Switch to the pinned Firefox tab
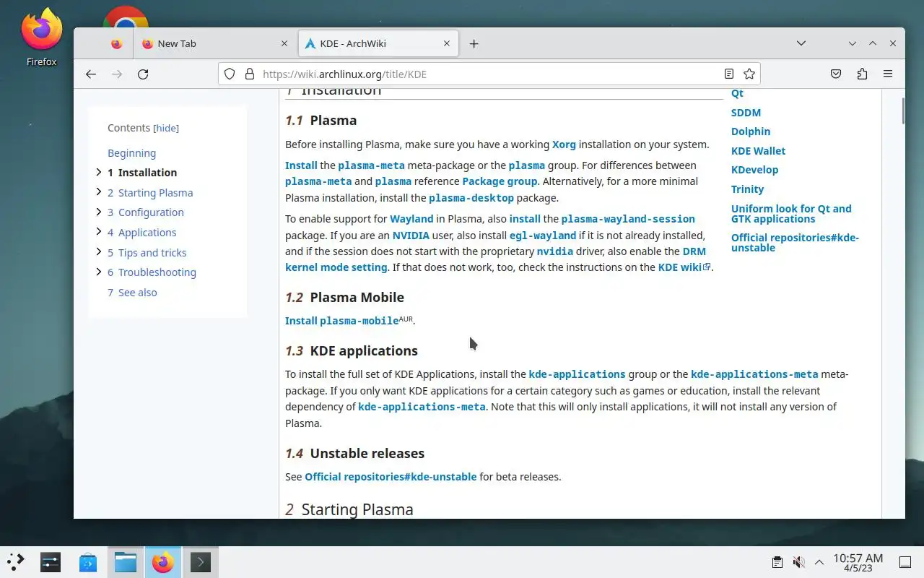The image size is (924, 578). point(117,43)
